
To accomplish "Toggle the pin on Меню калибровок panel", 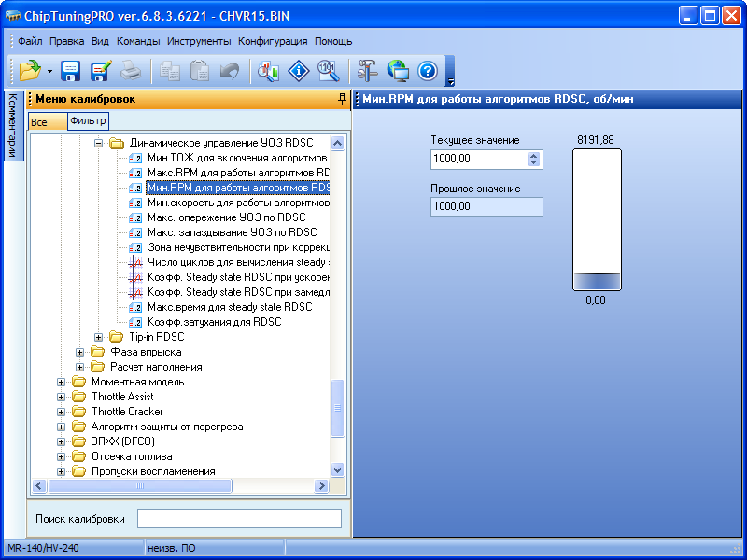I will click(x=342, y=99).
